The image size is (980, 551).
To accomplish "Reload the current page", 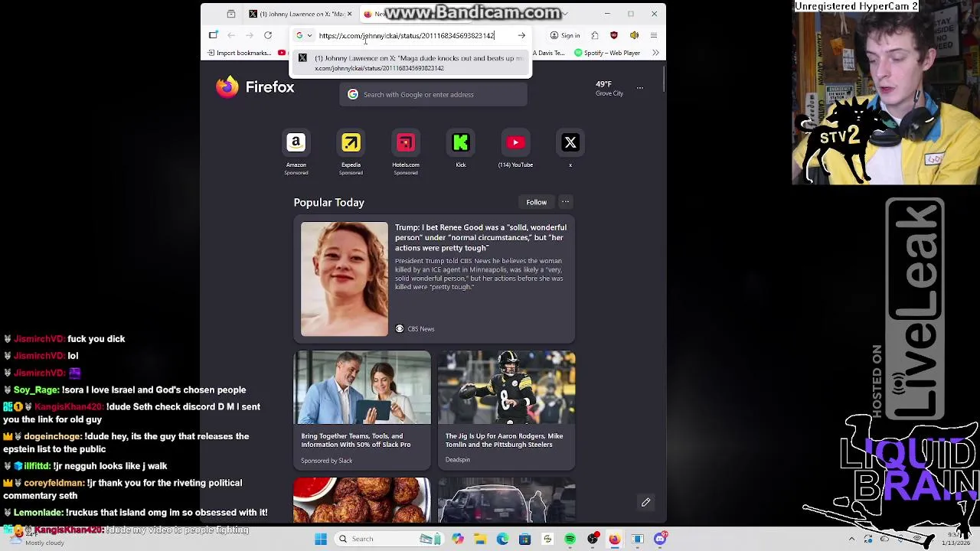I will click(268, 35).
